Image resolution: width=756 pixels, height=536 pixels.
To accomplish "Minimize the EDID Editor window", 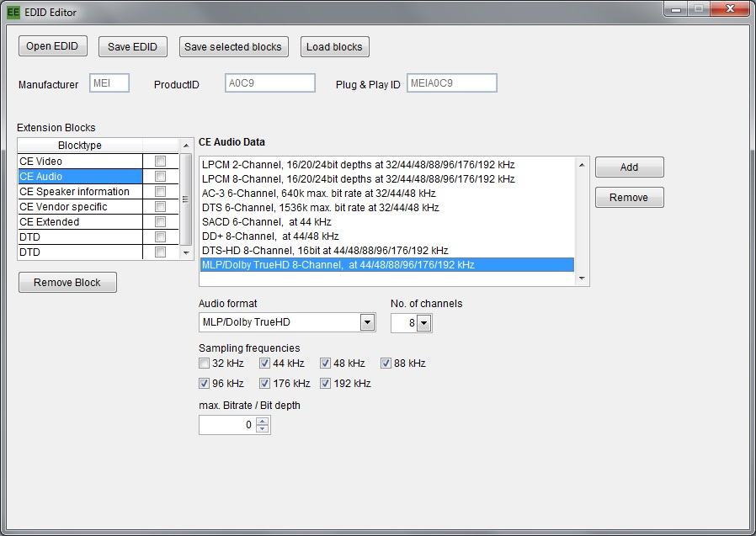I will pyautogui.click(x=676, y=9).
